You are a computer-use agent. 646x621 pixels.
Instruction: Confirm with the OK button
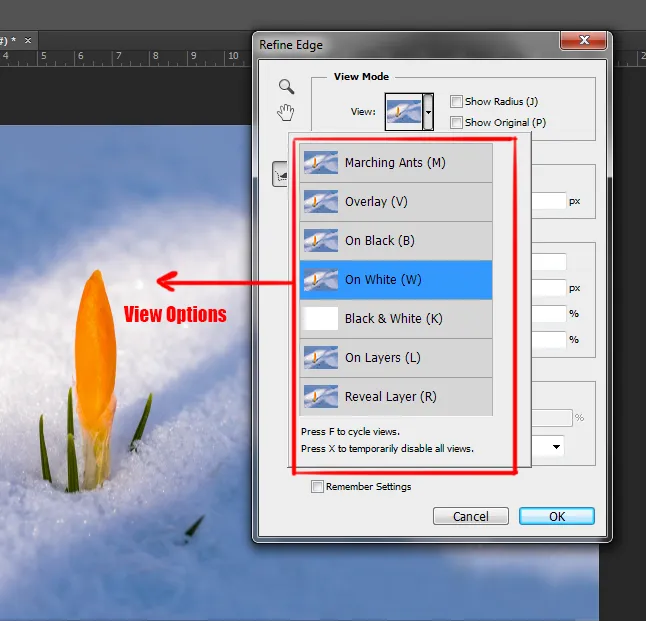[557, 516]
